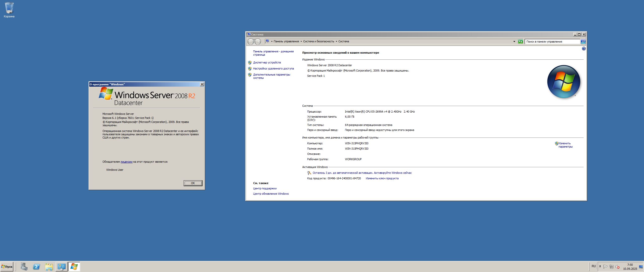This screenshot has width=644, height=272.
Task: Select Система breadcrumb in address bar
Action: (344, 41)
